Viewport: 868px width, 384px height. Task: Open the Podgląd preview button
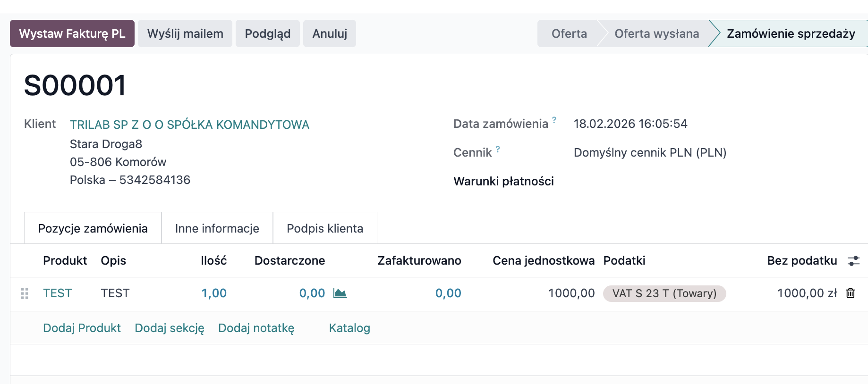[267, 33]
